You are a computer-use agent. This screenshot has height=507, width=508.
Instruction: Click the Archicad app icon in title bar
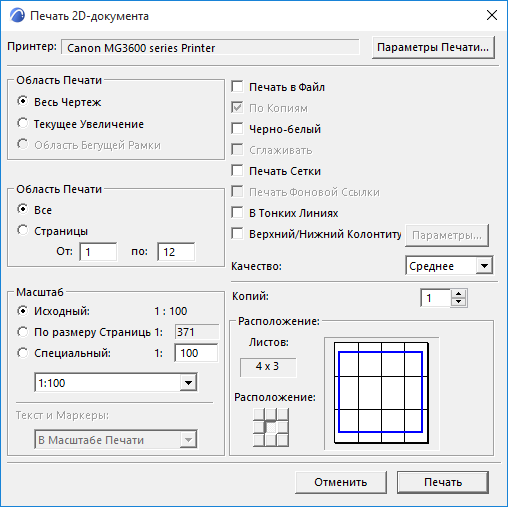click(17, 15)
